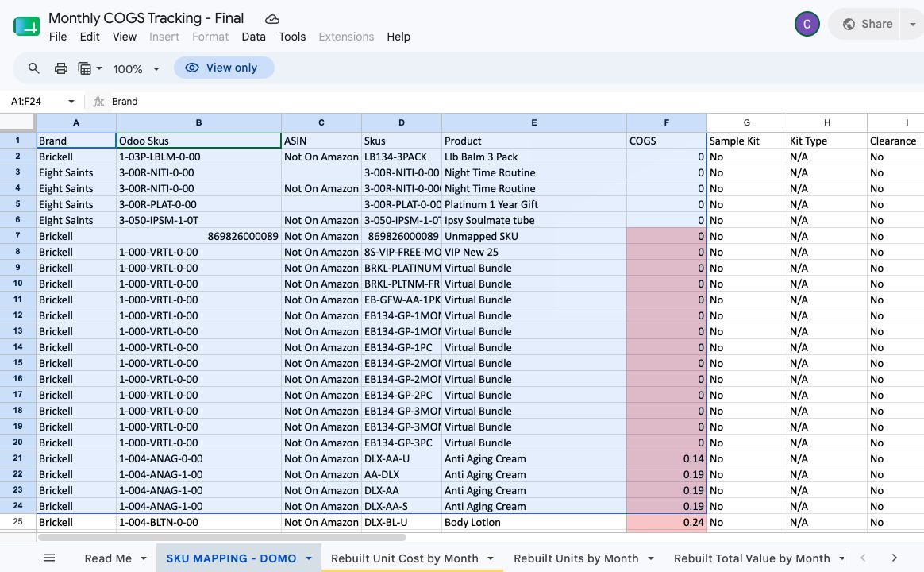Open the filter views icon
The width and height of the screenshot is (924, 572).
[x=84, y=68]
